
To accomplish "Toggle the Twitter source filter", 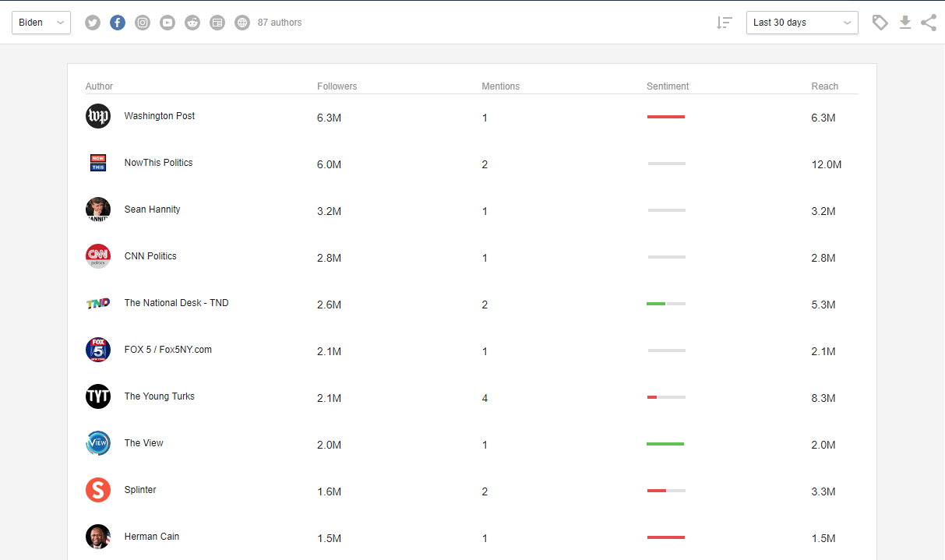I will (93, 23).
